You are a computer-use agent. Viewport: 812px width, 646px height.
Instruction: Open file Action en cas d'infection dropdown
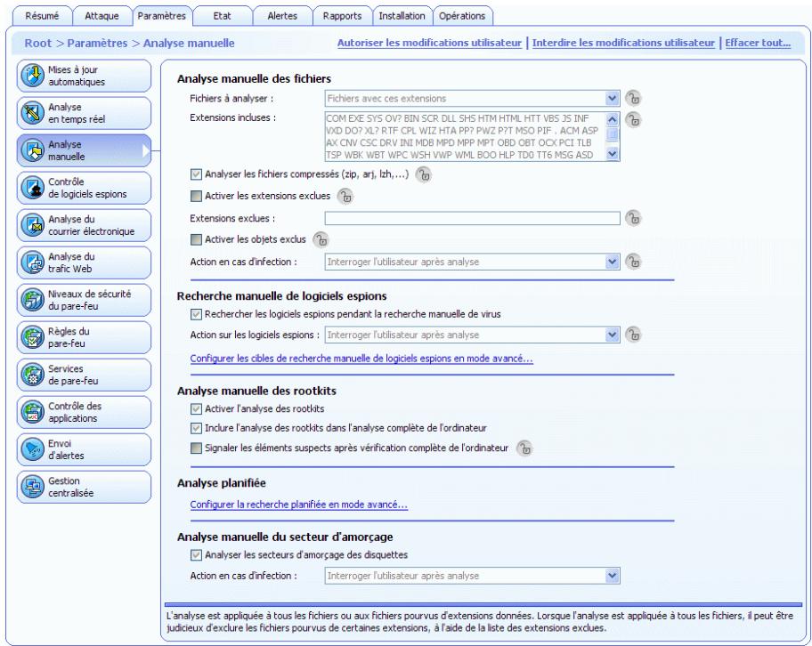click(472, 262)
